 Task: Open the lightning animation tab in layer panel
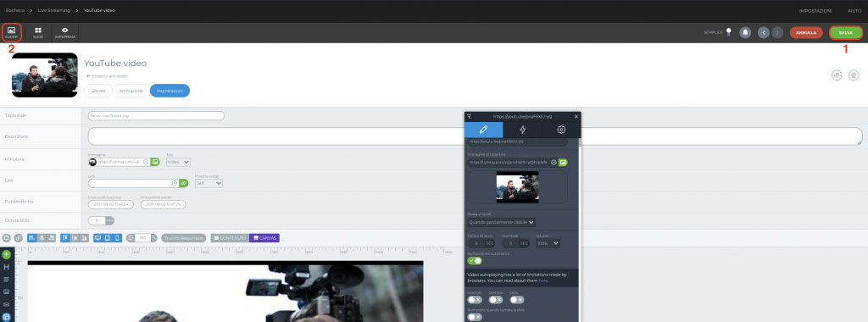(x=522, y=130)
